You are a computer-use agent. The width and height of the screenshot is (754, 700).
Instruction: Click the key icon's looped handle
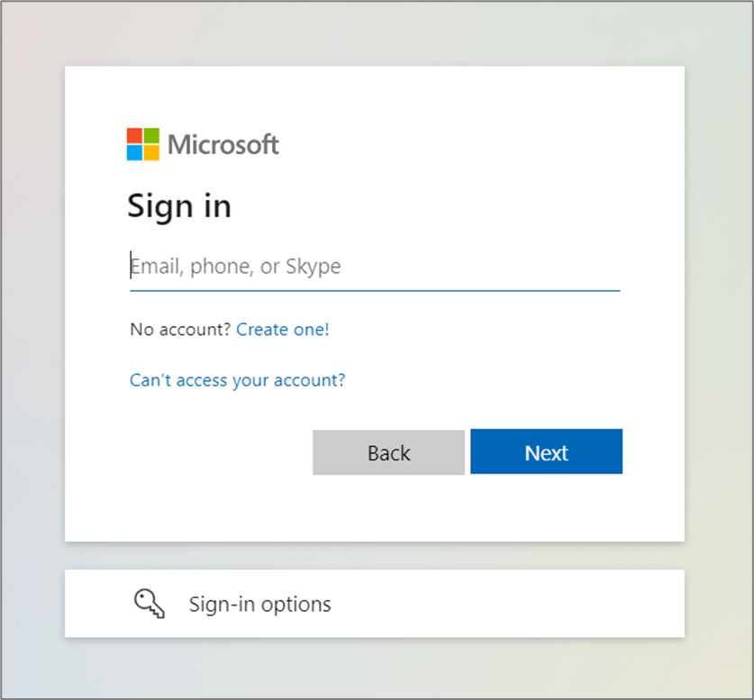(x=142, y=597)
